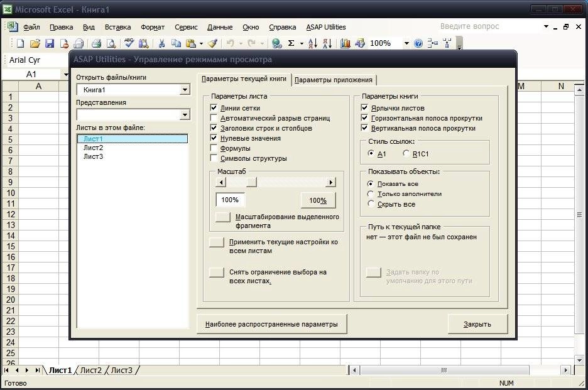Image resolution: width=588 pixels, height=390 pixels.
Task: Click the Закрыть button
Action: coord(477,324)
